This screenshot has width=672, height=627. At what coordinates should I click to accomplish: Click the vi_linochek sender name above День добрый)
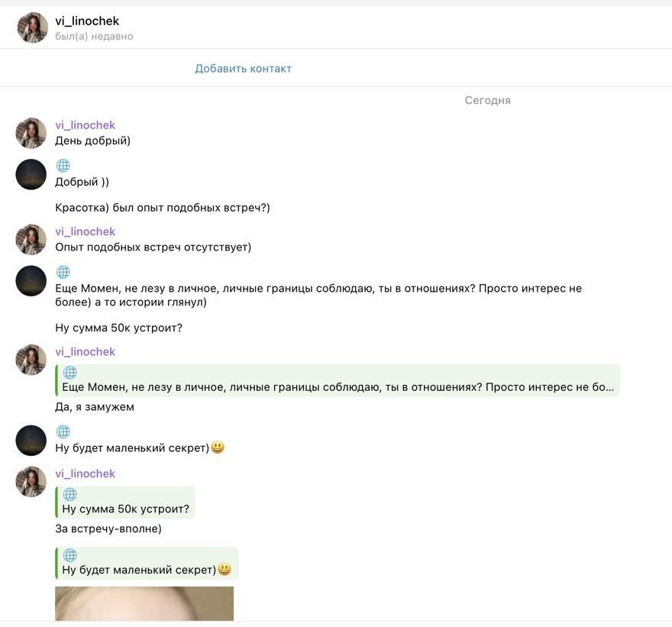[x=85, y=125]
